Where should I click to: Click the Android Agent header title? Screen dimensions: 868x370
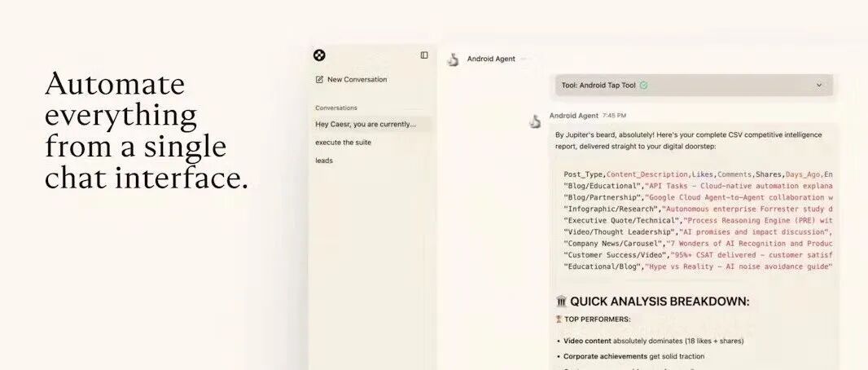click(491, 59)
